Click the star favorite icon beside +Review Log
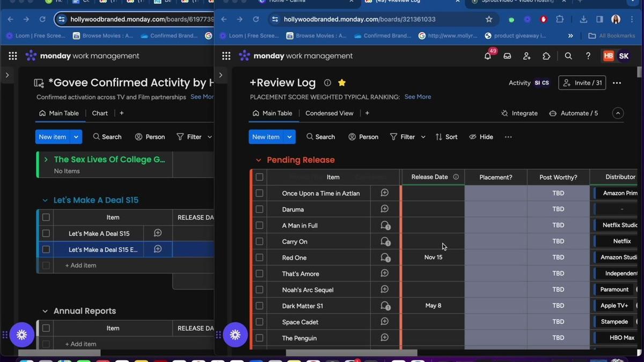This screenshot has height=362, width=644. [x=342, y=83]
